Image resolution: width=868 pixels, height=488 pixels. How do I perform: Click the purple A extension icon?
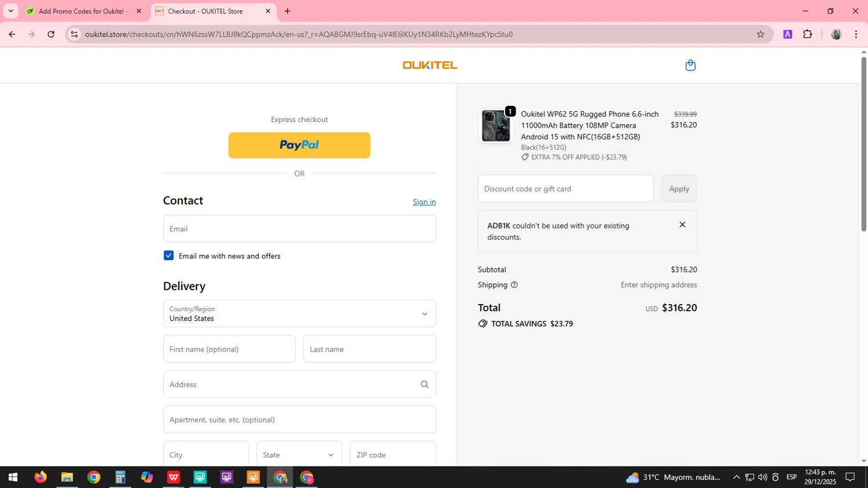[x=788, y=34]
